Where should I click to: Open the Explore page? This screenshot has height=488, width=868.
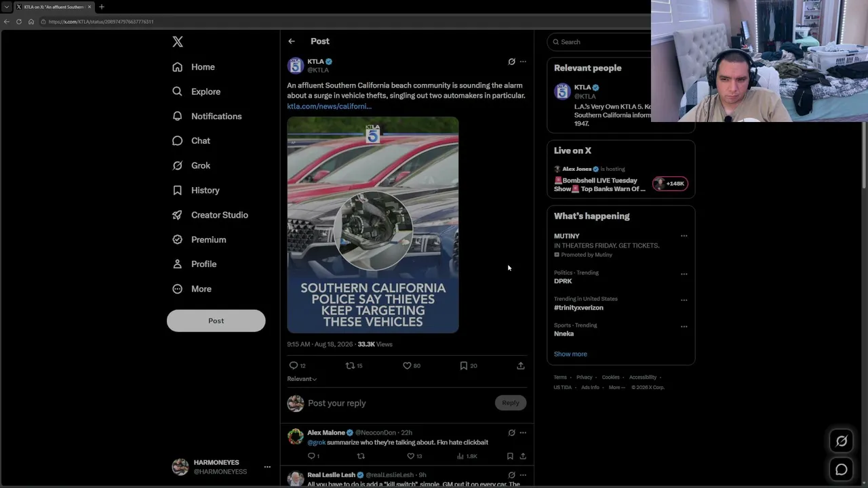[x=196, y=91]
